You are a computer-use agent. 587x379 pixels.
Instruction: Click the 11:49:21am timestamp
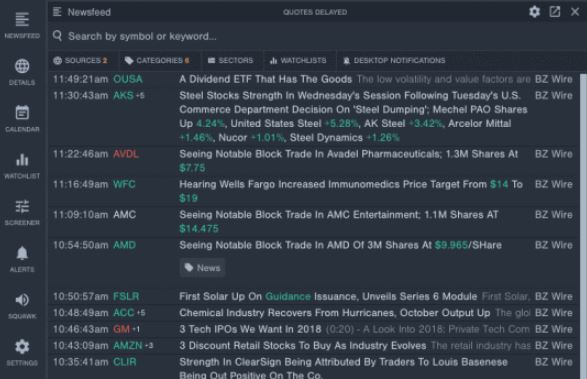(80, 79)
